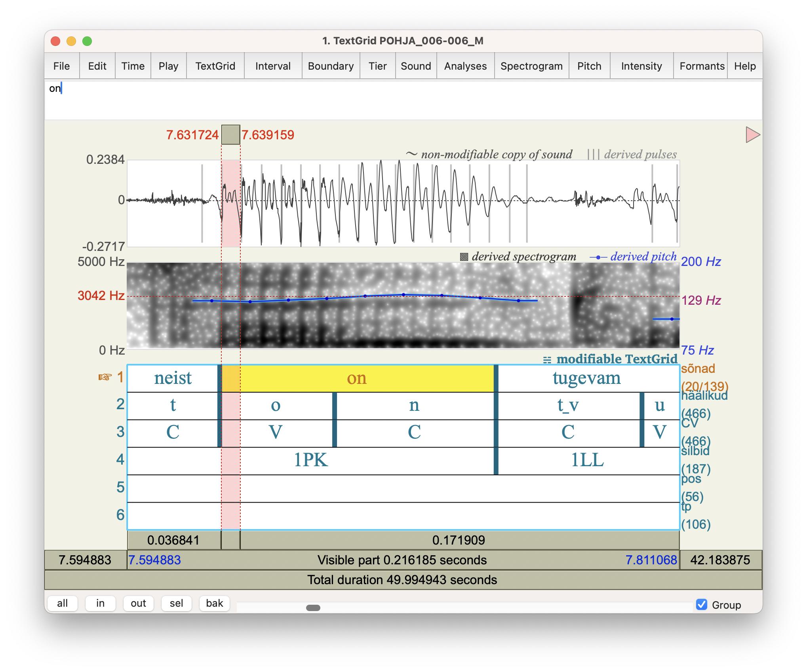Open the Sound menu
Image resolution: width=807 pixels, height=672 pixels.
[416, 66]
